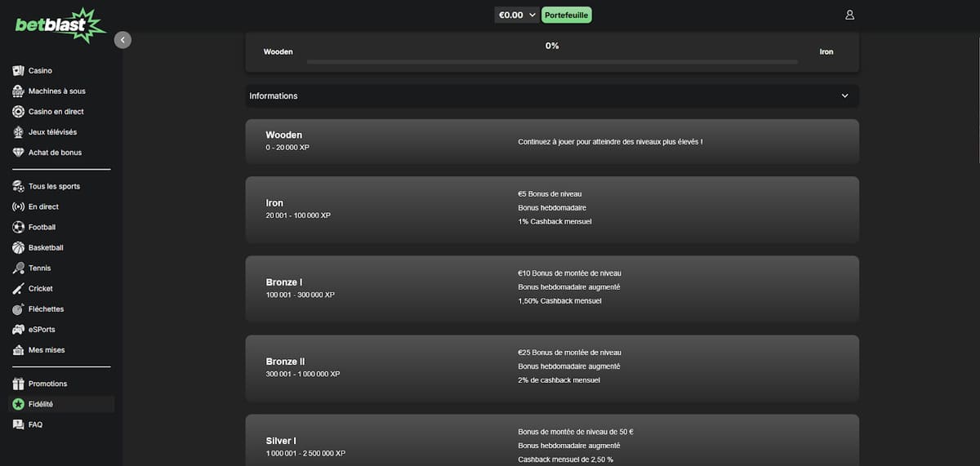Click '1,50% Cashback mensuel' text

tap(559, 301)
